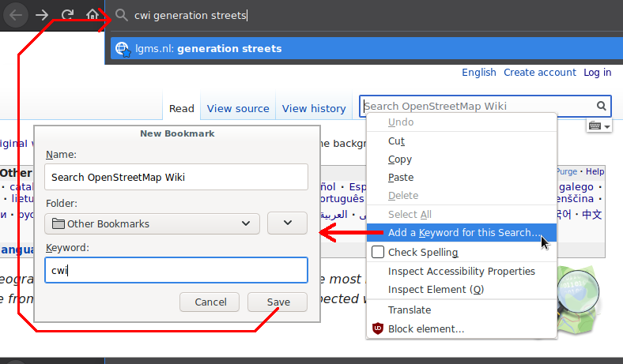This screenshot has height=364, width=623.
Task: Toggle the Check Spelling checkbox
Action: pyautogui.click(x=378, y=252)
